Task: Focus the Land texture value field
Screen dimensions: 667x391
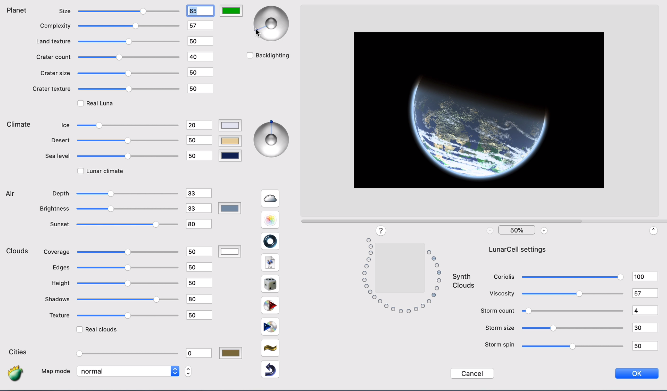Action: click(x=200, y=41)
